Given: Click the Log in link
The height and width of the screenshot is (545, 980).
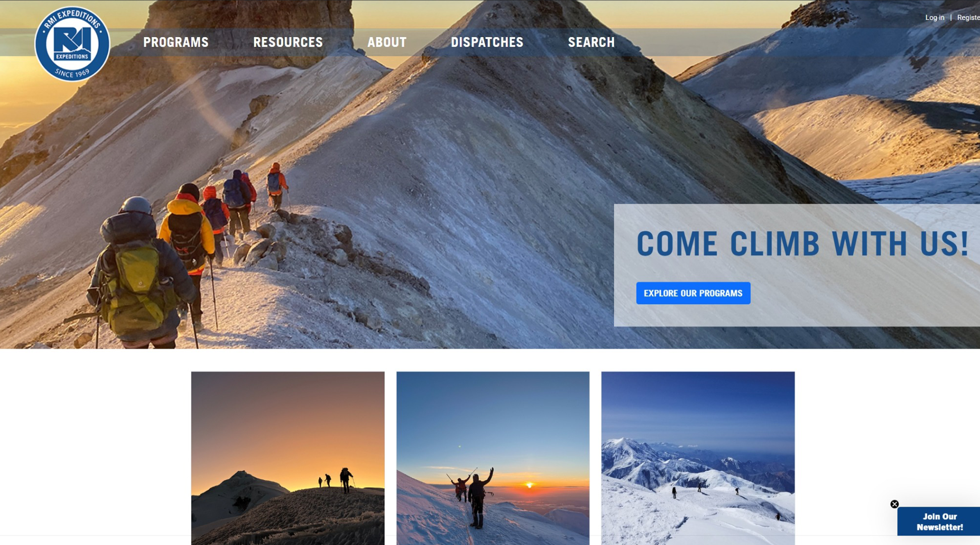Looking at the screenshot, I should pyautogui.click(x=934, y=18).
